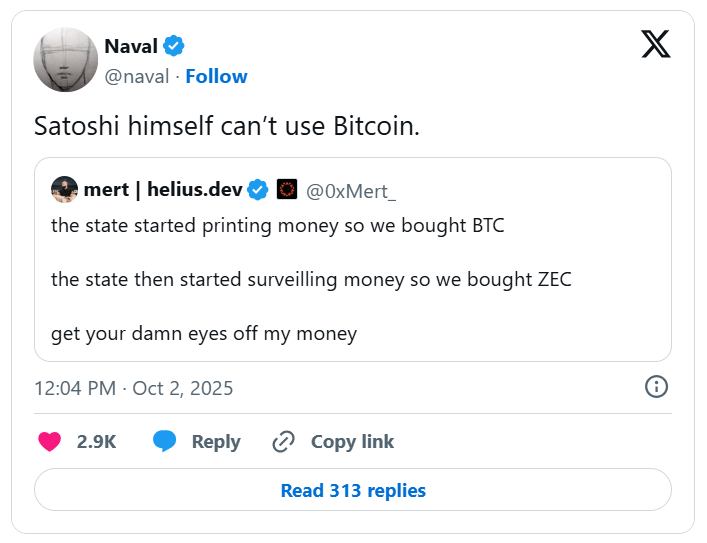The width and height of the screenshot is (707, 543).
Task: Click the copy link chain icon
Action: (284, 441)
